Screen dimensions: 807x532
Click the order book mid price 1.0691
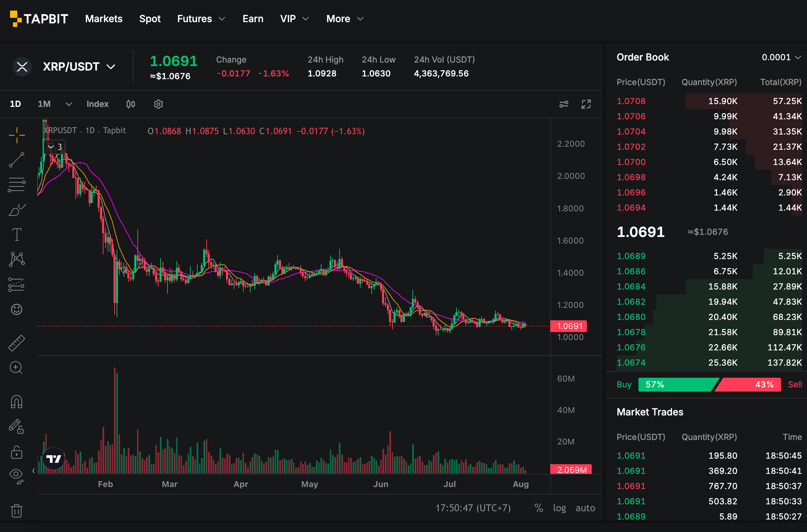tap(641, 232)
